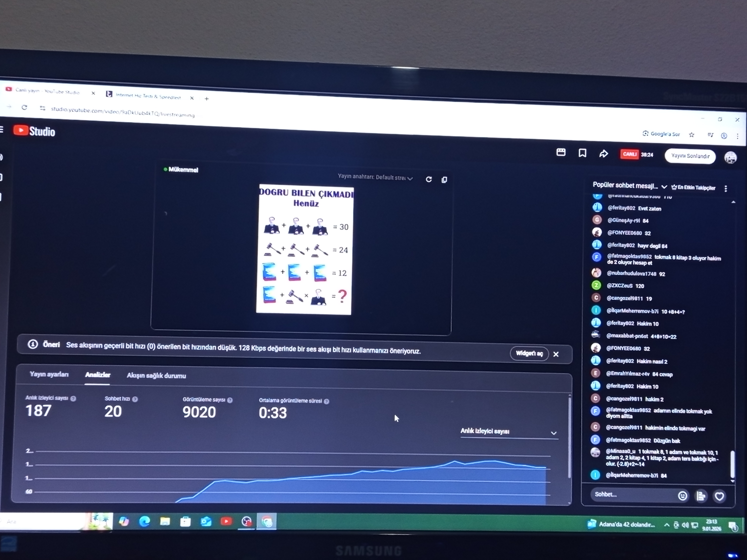Open volume control in system tray
Viewport: 747px width, 560px height.
pos(685,525)
